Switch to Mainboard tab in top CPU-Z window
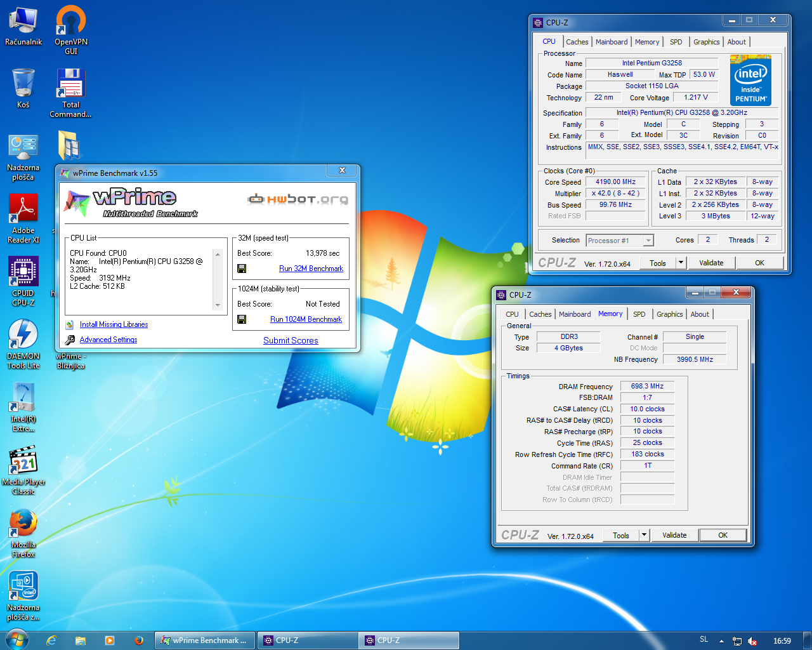 click(x=612, y=42)
